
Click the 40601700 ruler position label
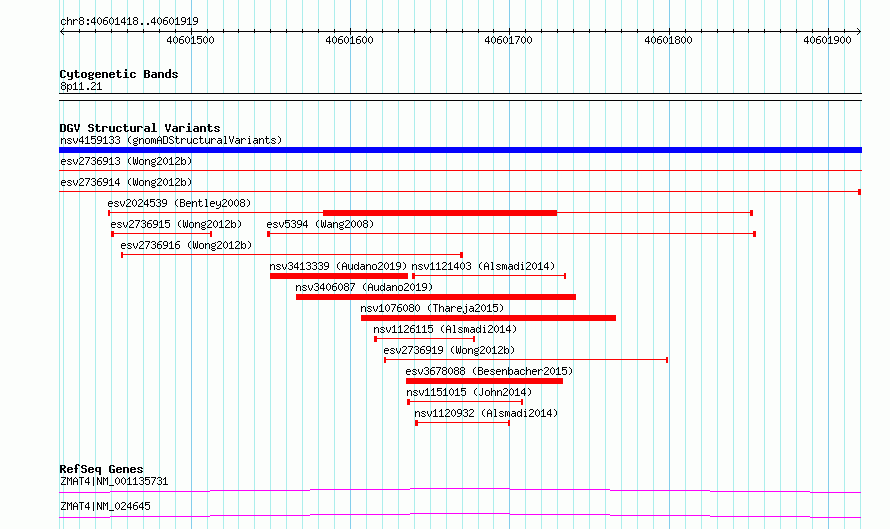(508, 40)
